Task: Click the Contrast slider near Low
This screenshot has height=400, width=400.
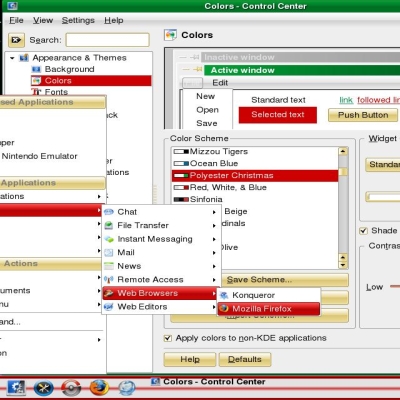Action: click(395, 286)
